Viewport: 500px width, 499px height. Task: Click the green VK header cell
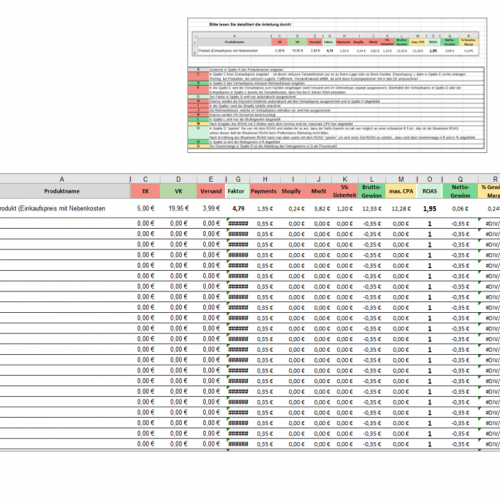(178, 191)
